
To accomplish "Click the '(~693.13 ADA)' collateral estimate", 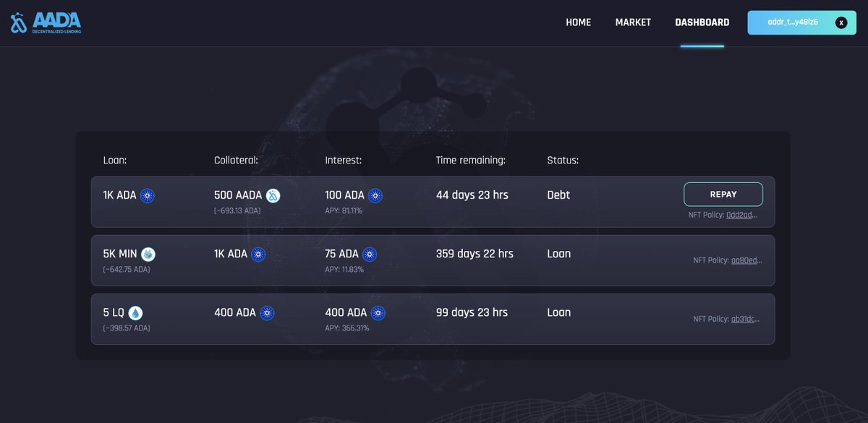I will pyautogui.click(x=237, y=210).
